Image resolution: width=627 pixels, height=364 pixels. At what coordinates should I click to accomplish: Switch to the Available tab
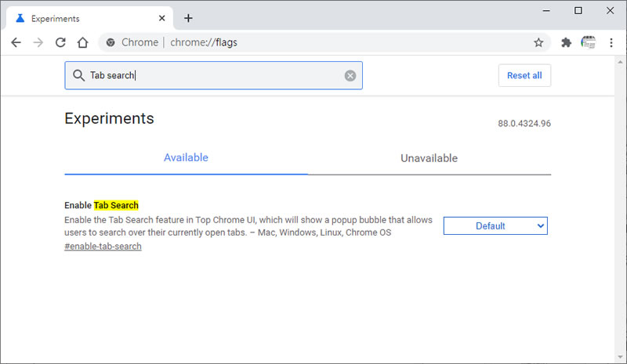[186, 158]
